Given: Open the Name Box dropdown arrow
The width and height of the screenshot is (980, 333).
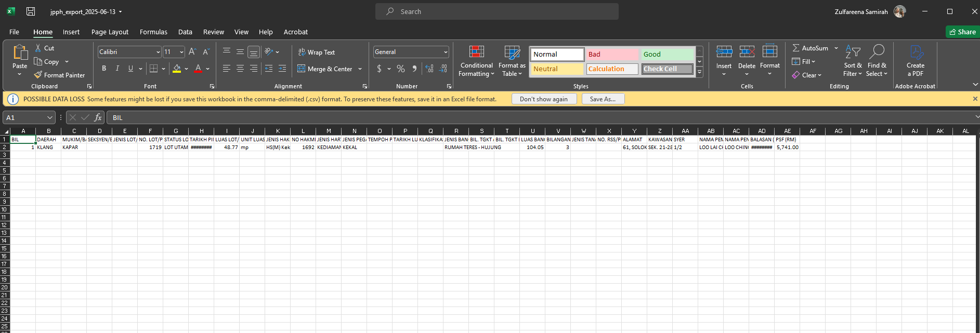Looking at the screenshot, I should click(x=50, y=117).
